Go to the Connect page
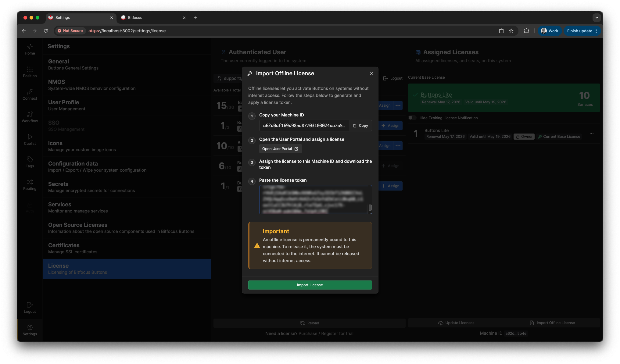The width and height of the screenshot is (620, 364). pyautogui.click(x=30, y=95)
